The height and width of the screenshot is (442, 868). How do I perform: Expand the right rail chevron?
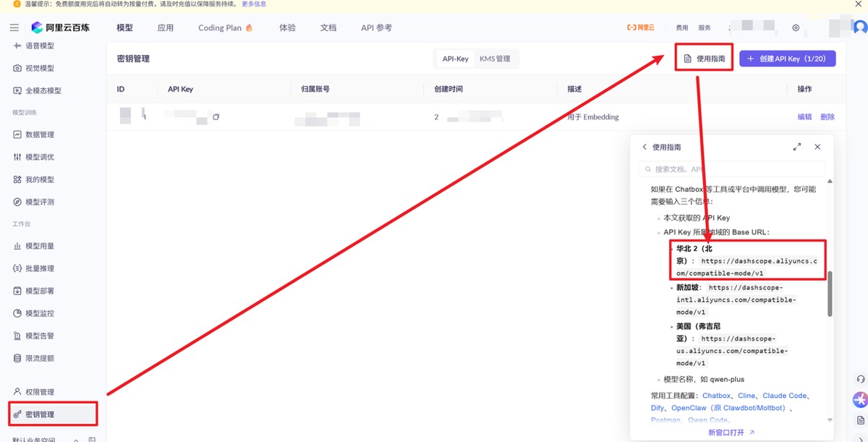click(x=860, y=438)
